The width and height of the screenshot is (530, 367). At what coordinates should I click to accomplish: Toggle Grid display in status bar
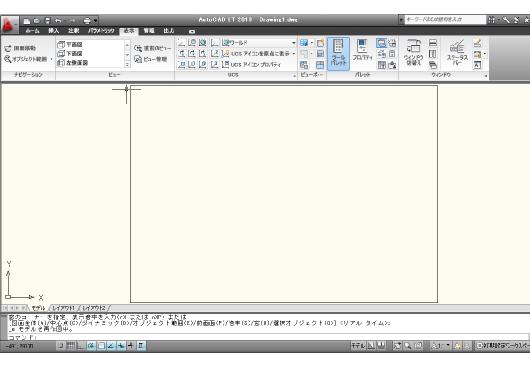click(71, 346)
